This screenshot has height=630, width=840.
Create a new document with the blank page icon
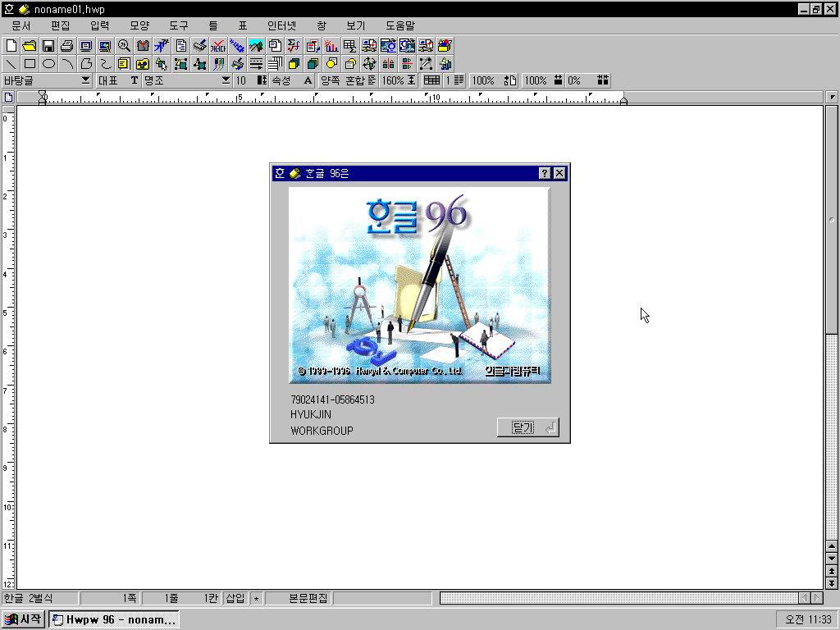pyautogui.click(x=11, y=46)
